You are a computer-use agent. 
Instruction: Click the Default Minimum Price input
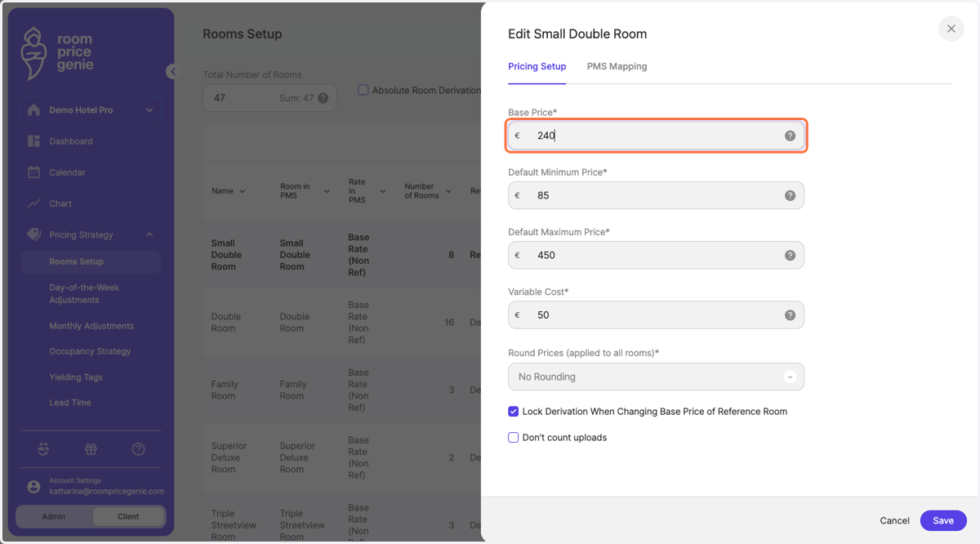click(x=656, y=195)
